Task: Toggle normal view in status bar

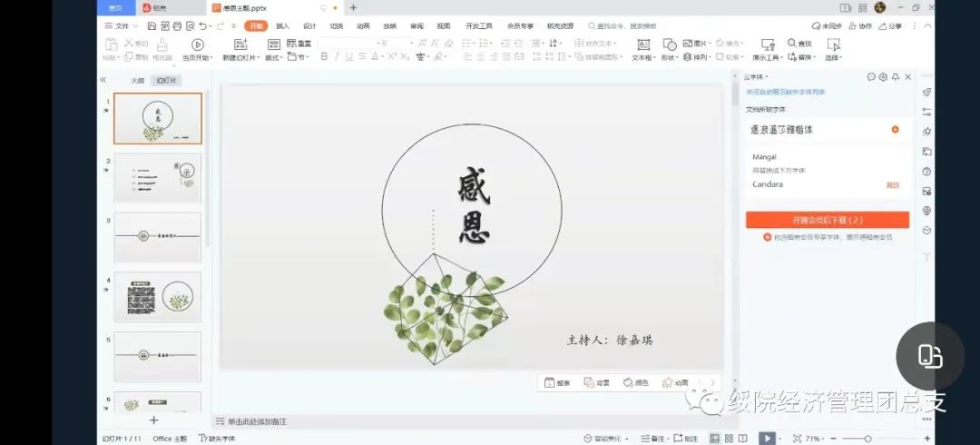Action: 715,438
